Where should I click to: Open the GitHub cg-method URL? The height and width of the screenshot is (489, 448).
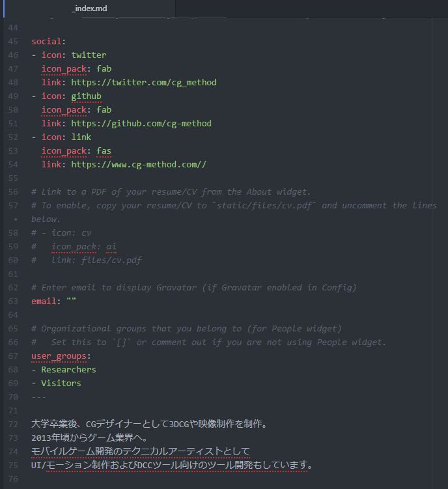coord(141,123)
